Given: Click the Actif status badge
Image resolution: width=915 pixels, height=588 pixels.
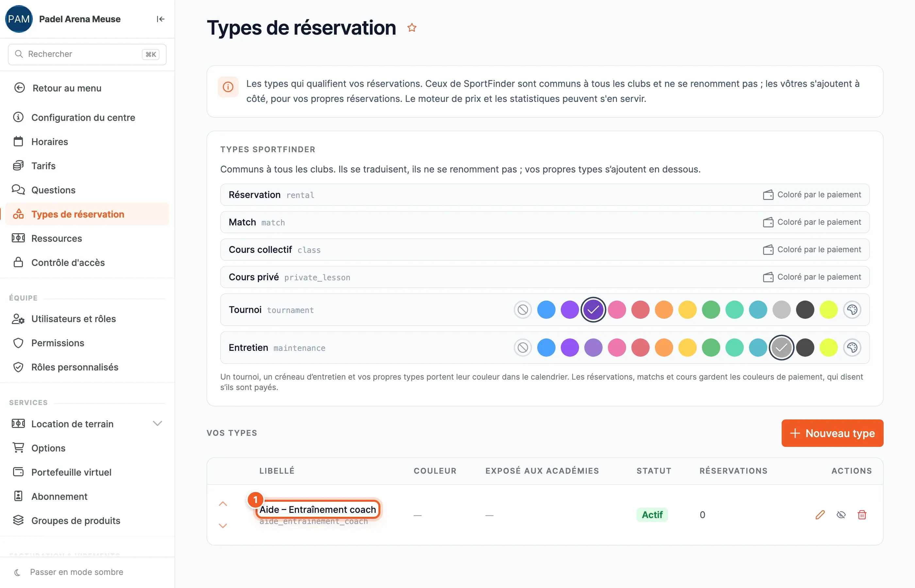Looking at the screenshot, I should (x=652, y=515).
